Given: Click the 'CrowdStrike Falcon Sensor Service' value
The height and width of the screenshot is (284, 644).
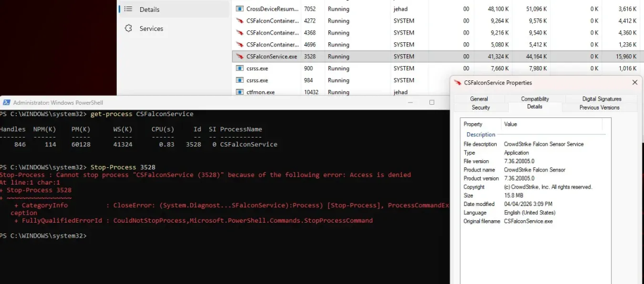Looking at the screenshot, I should click(x=544, y=144).
